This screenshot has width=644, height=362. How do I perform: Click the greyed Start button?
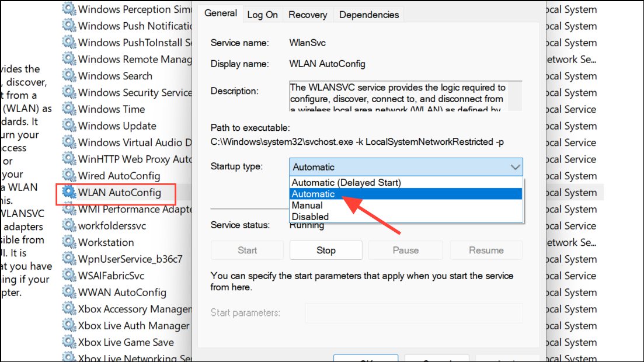pyautogui.click(x=247, y=250)
